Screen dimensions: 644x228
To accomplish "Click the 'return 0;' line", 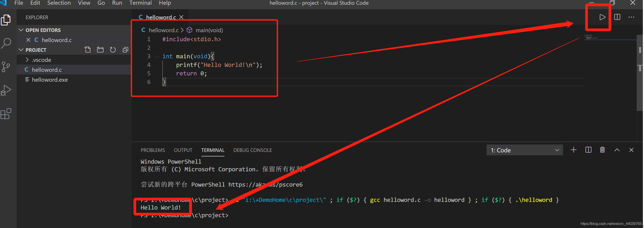I will click(x=191, y=73).
